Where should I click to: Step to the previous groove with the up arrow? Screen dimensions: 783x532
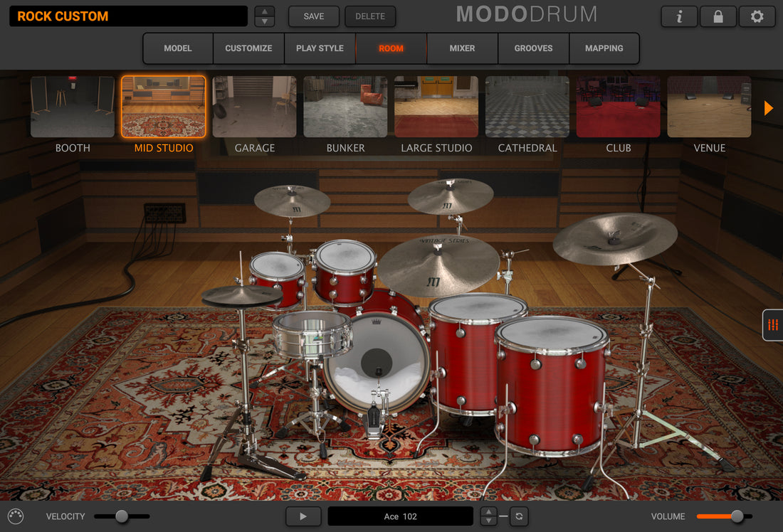[488, 511]
